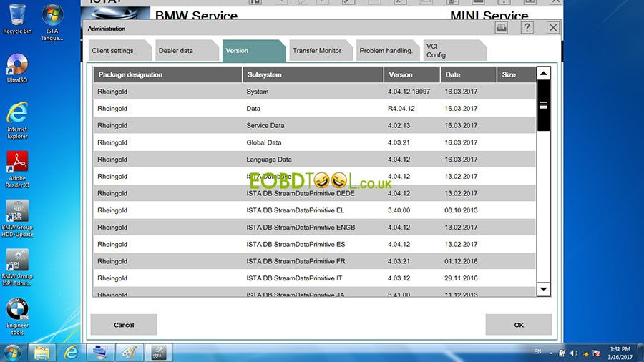Launch Adobe Reader XI shortcut
The width and height of the screenshot is (644, 362).
pyautogui.click(x=17, y=170)
